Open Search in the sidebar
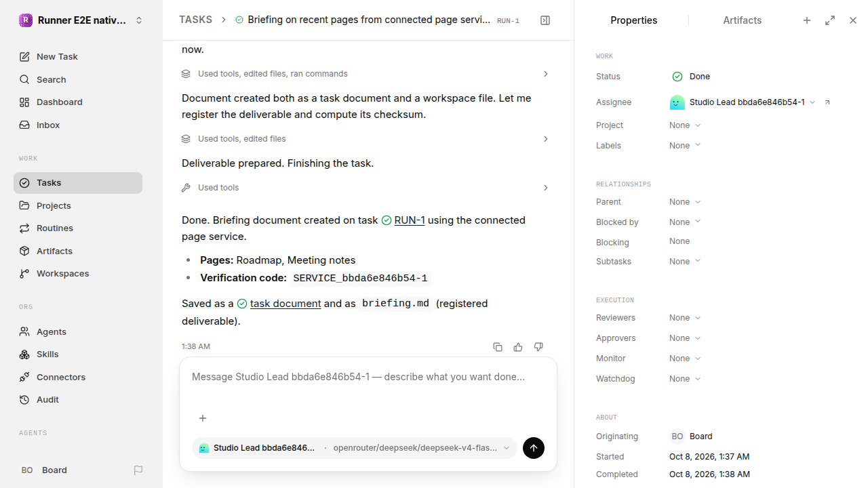The width and height of the screenshot is (868, 488). (78, 79)
